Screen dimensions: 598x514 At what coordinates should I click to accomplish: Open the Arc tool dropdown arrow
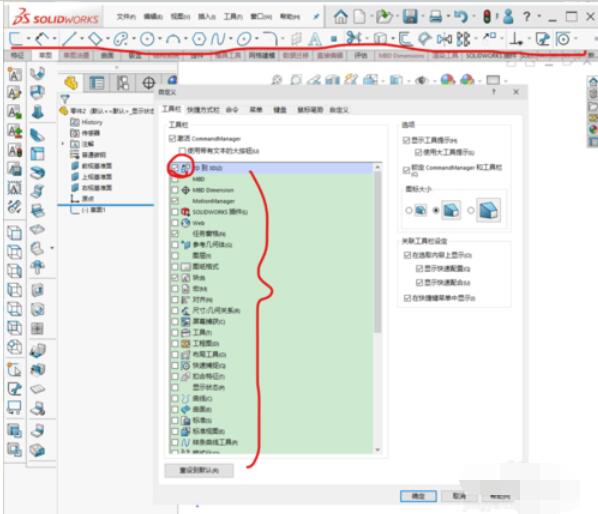coord(186,39)
